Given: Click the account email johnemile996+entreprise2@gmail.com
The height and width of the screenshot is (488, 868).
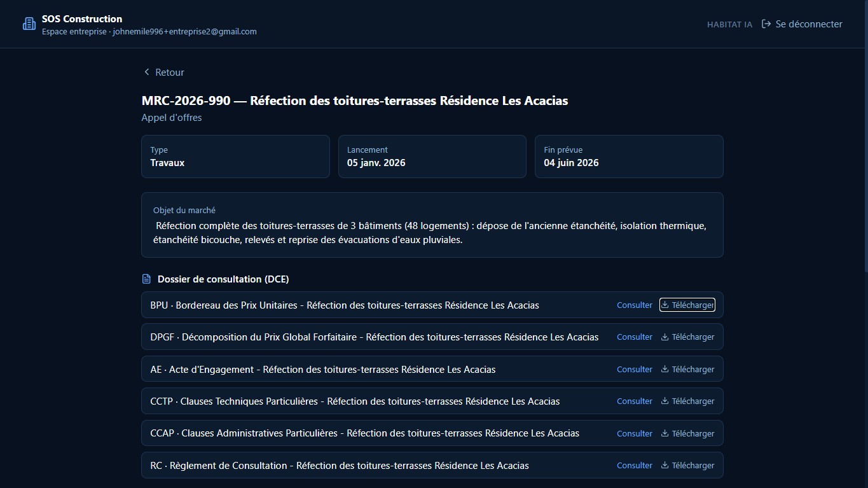Looking at the screenshot, I should click(185, 31).
